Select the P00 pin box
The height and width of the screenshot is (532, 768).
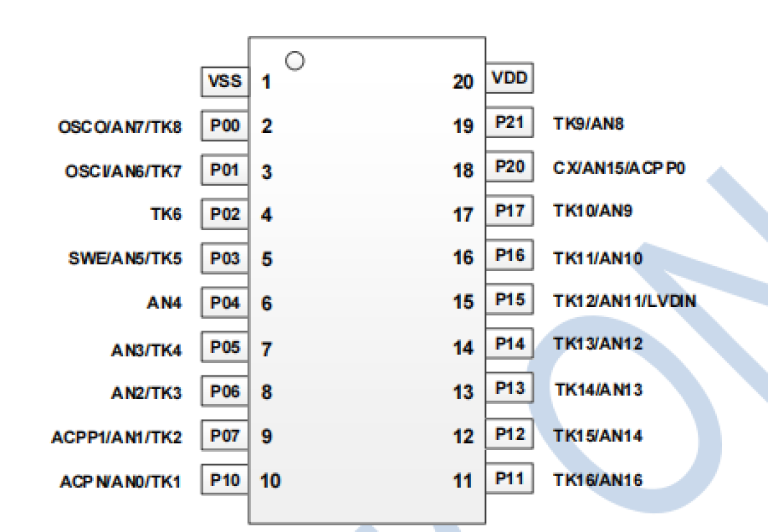(x=225, y=126)
